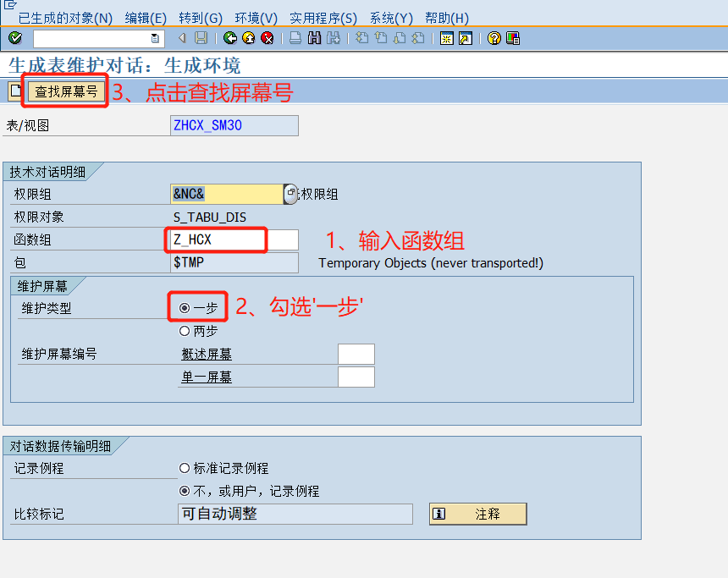Screen dimensions: 728x578
Task: Open a new session toolbar icon
Action: click(445, 37)
